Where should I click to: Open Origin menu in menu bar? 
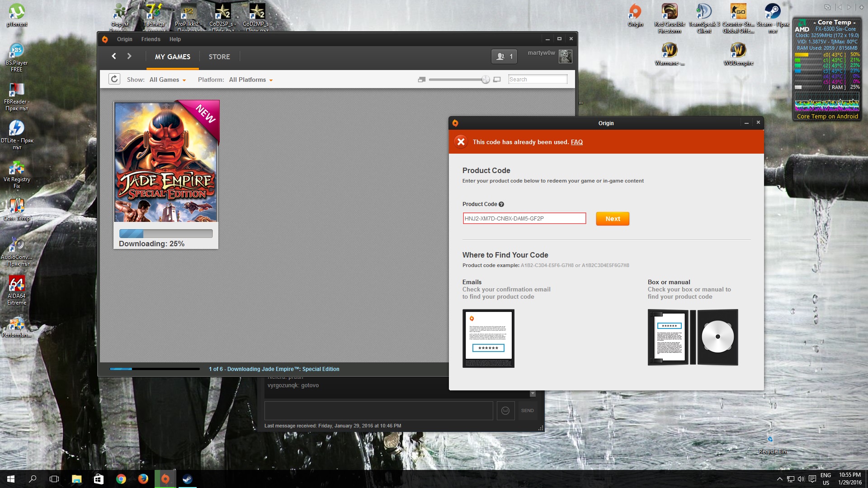tap(124, 39)
